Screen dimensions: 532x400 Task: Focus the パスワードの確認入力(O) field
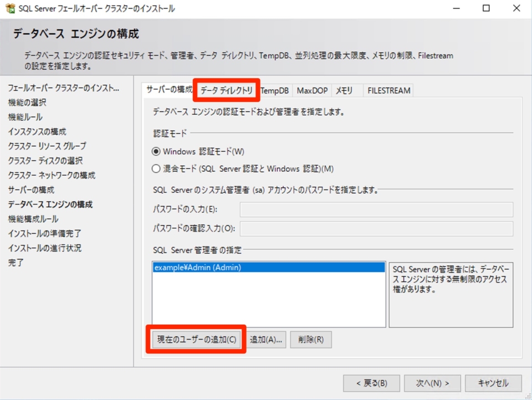[x=376, y=229]
